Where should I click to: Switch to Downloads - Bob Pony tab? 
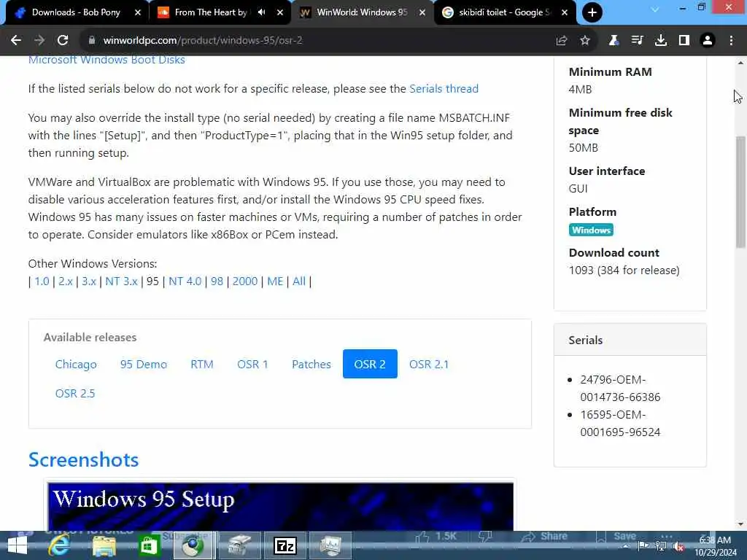pyautogui.click(x=76, y=12)
